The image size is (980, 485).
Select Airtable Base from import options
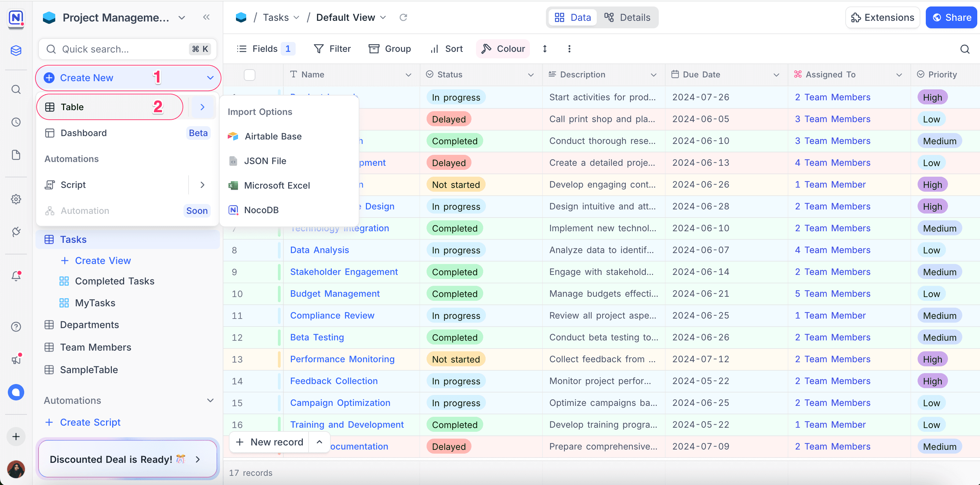(x=273, y=136)
